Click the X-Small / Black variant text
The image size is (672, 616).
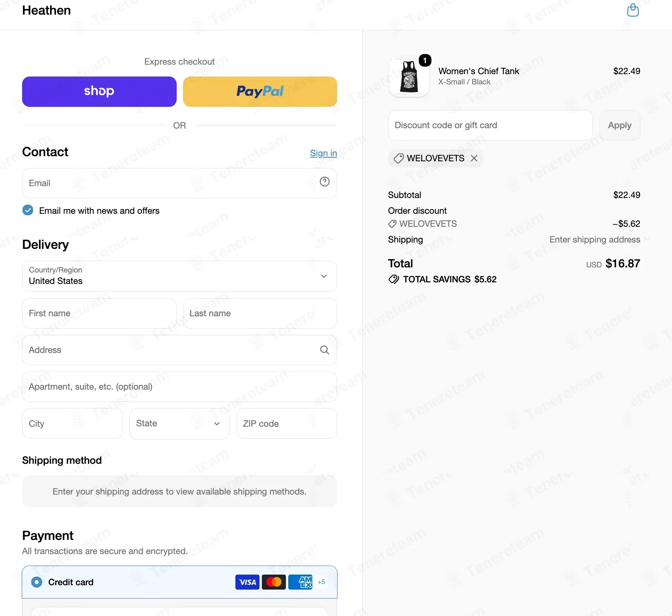tap(464, 82)
